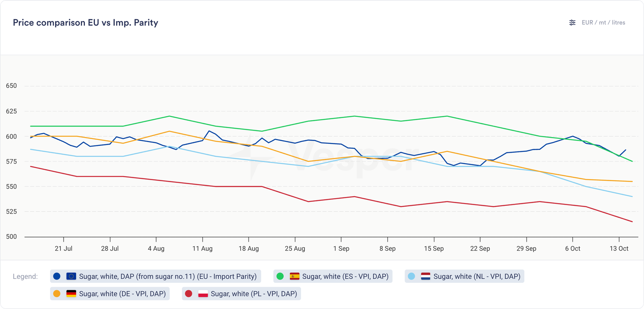This screenshot has height=309, width=644.
Task: Click the light blue NL series dot
Action: pos(411,276)
